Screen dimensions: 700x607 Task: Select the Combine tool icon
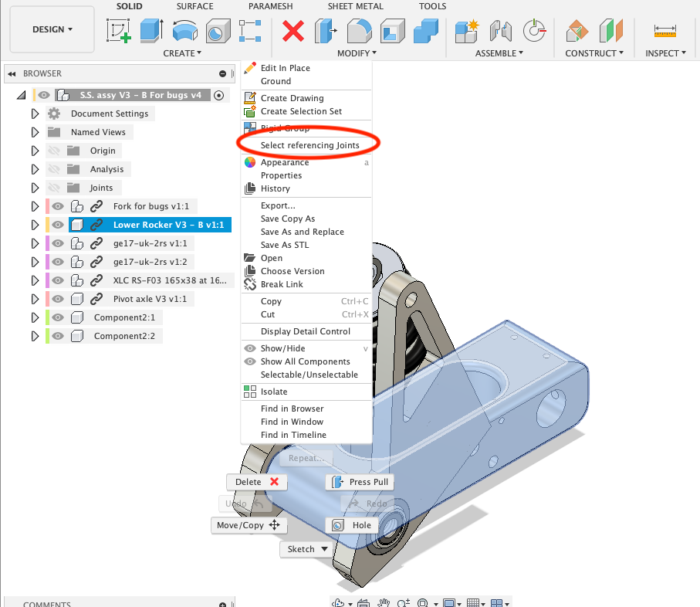[425, 31]
